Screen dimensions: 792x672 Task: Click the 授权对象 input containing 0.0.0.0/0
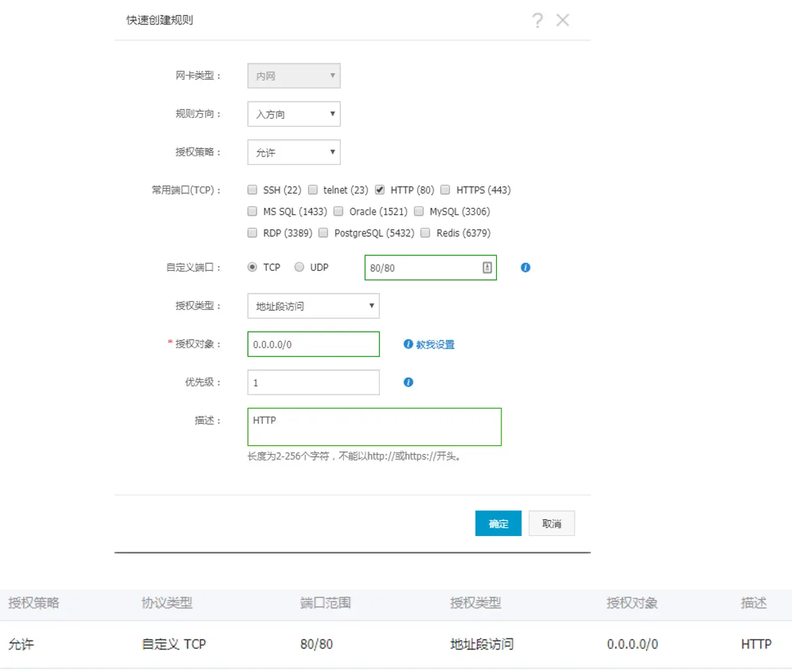point(313,344)
